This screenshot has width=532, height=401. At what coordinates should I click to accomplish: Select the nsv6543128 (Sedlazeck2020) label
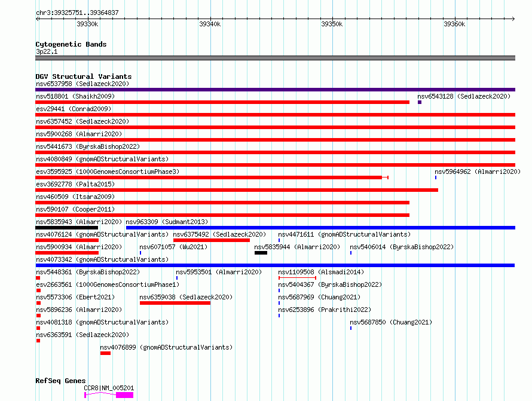click(464, 96)
